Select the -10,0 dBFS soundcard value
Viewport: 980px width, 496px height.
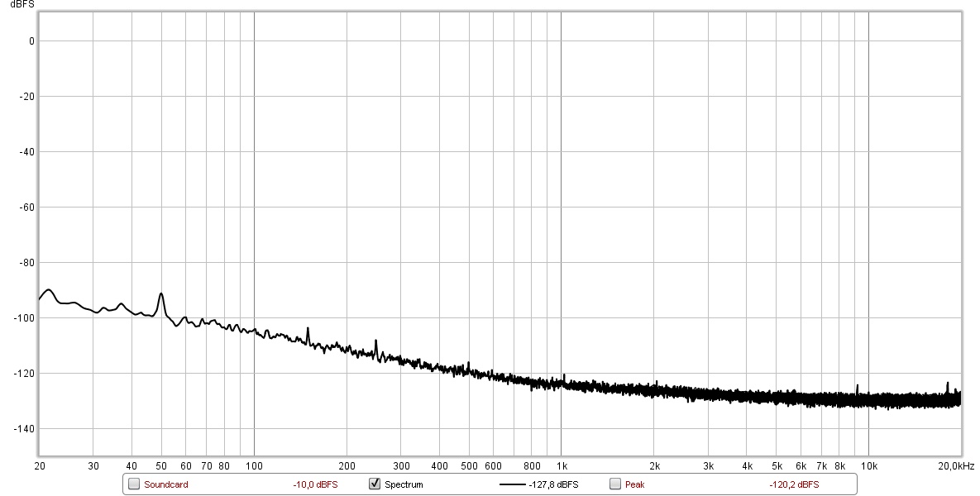coord(315,484)
